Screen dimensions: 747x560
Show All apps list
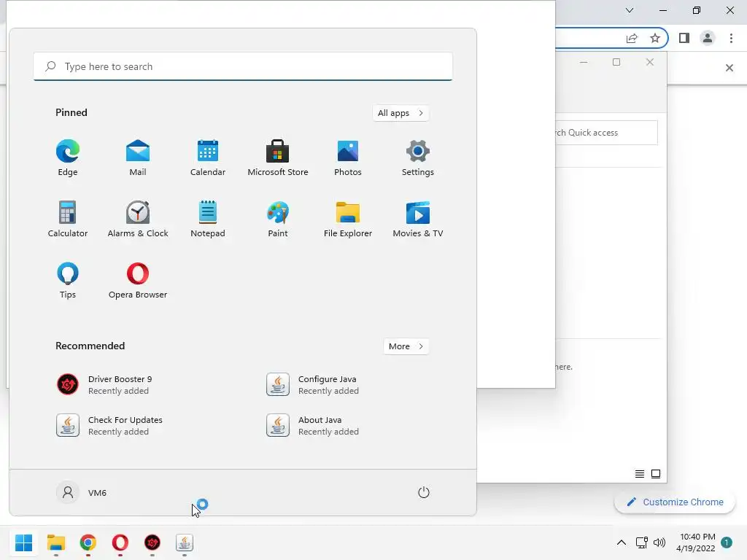(400, 113)
